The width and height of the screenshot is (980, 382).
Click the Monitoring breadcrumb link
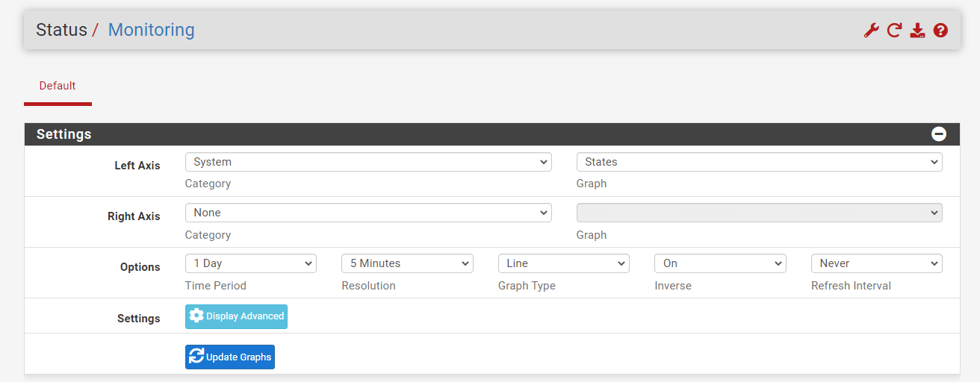[x=152, y=30]
